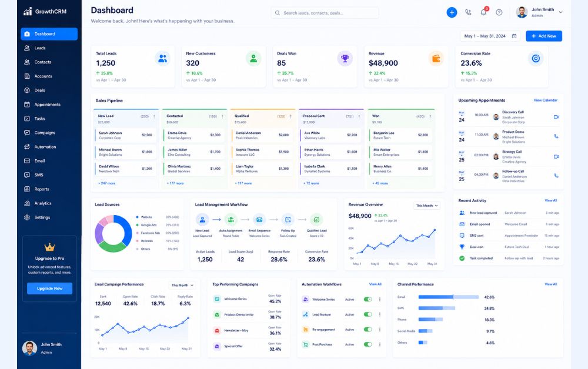Screen dimensions: 588x369
Task: Click the New Lead workflow step icon
Action: [202, 220]
